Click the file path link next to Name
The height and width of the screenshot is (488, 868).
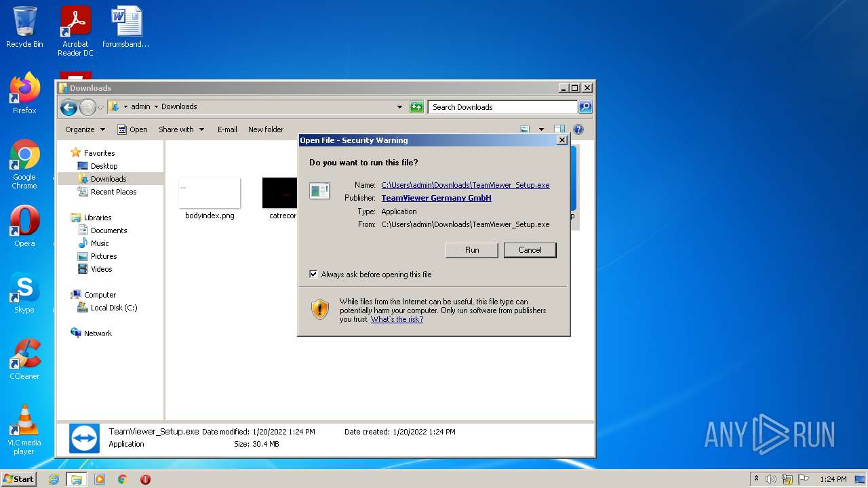coord(465,185)
